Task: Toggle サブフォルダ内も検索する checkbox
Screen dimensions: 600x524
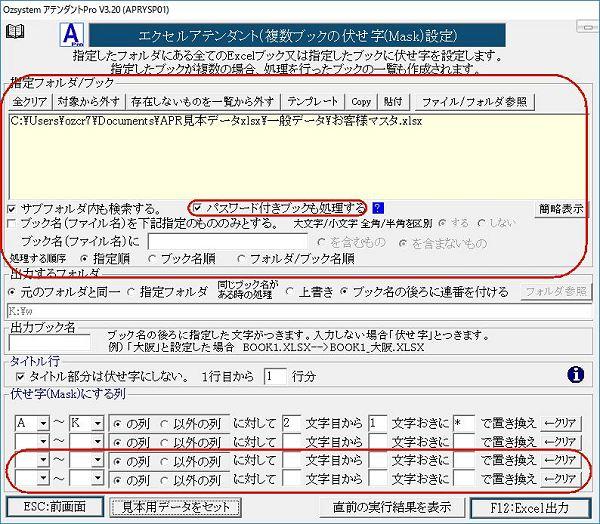Action: (12, 209)
